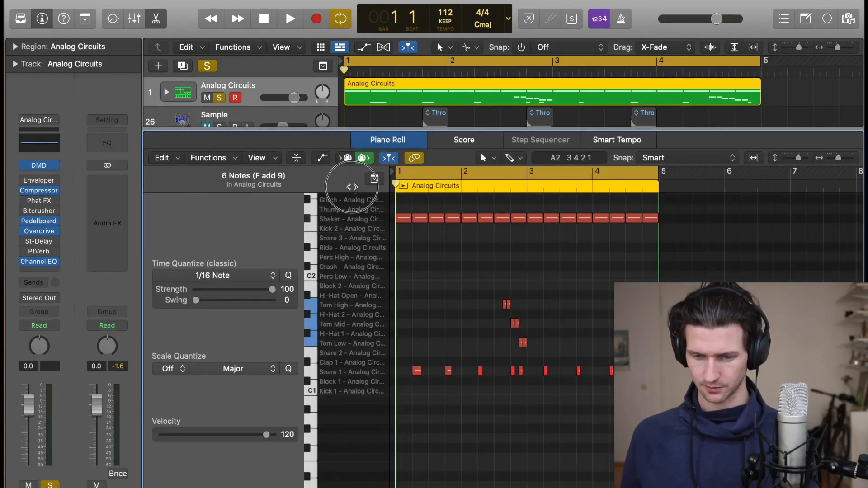Image resolution: width=868 pixels, height=488 pixels.
Task: Toggle the Solo S button in control bar
Action: (571, 19)
